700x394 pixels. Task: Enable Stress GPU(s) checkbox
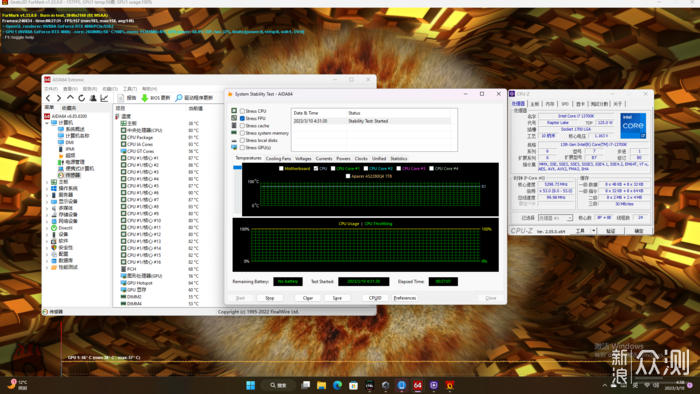tap(242, 148)
